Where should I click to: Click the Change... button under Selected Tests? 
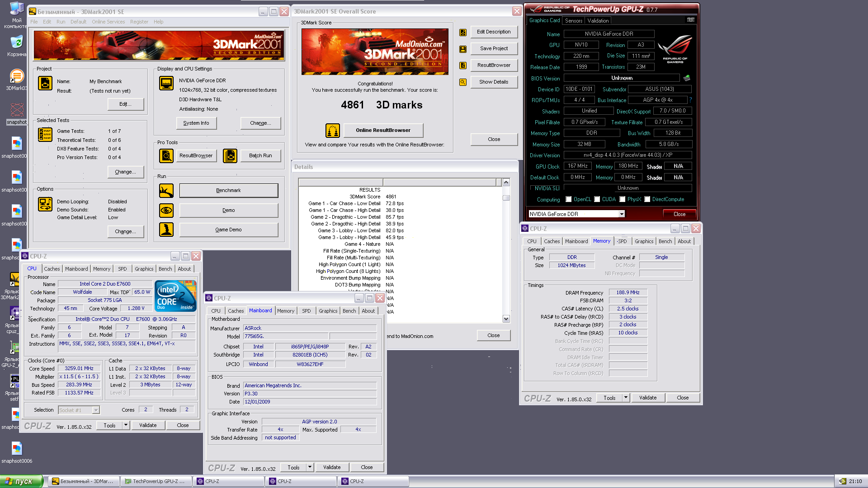click(126, 172)
